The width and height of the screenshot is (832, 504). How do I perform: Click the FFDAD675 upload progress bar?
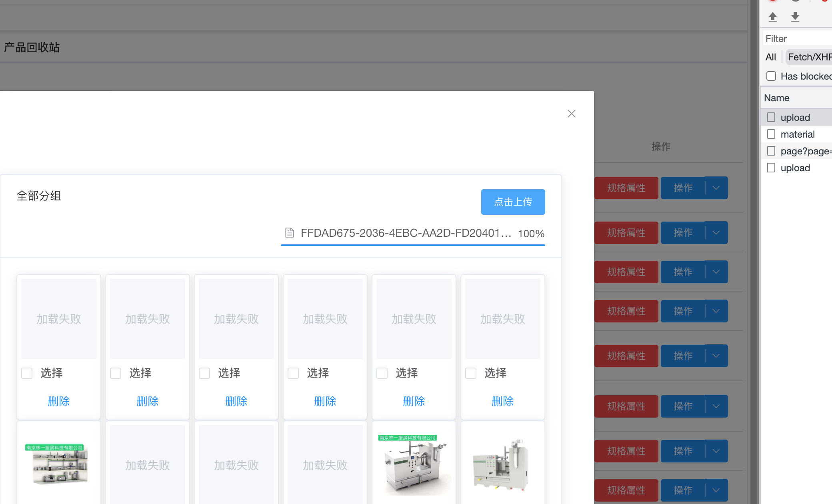tap(413, 245)
